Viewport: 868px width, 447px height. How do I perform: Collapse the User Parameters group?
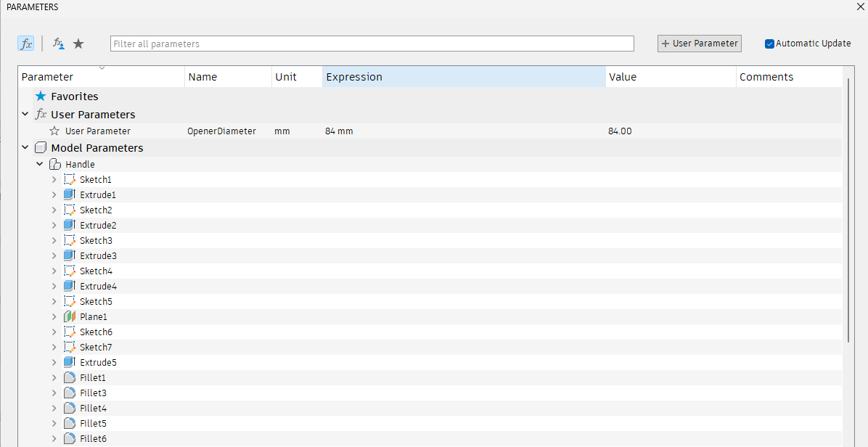click(x=25, y=114)
